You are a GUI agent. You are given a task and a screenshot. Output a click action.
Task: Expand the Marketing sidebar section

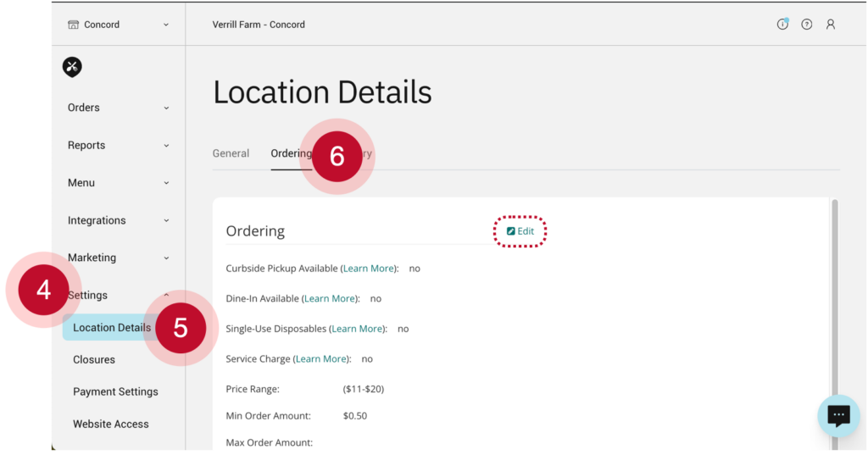(118, 258)
